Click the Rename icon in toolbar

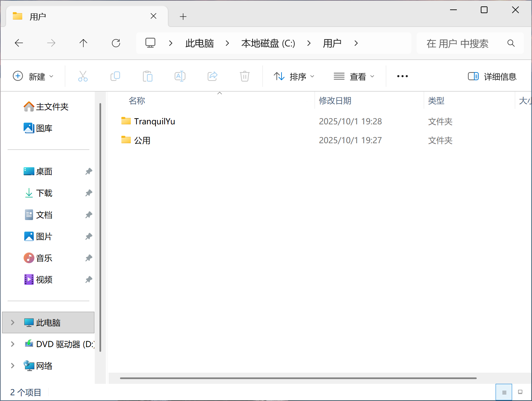pos(180,76)
